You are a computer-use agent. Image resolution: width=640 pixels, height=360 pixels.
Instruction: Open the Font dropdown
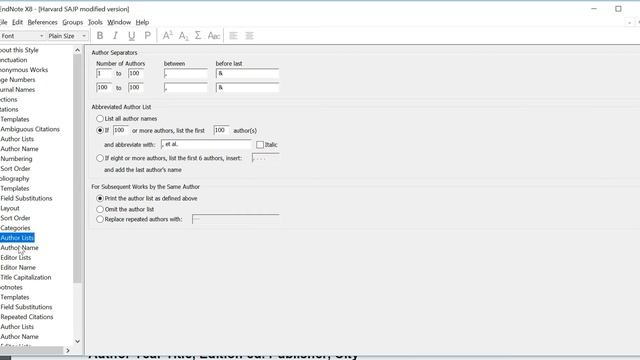[22, 36]
